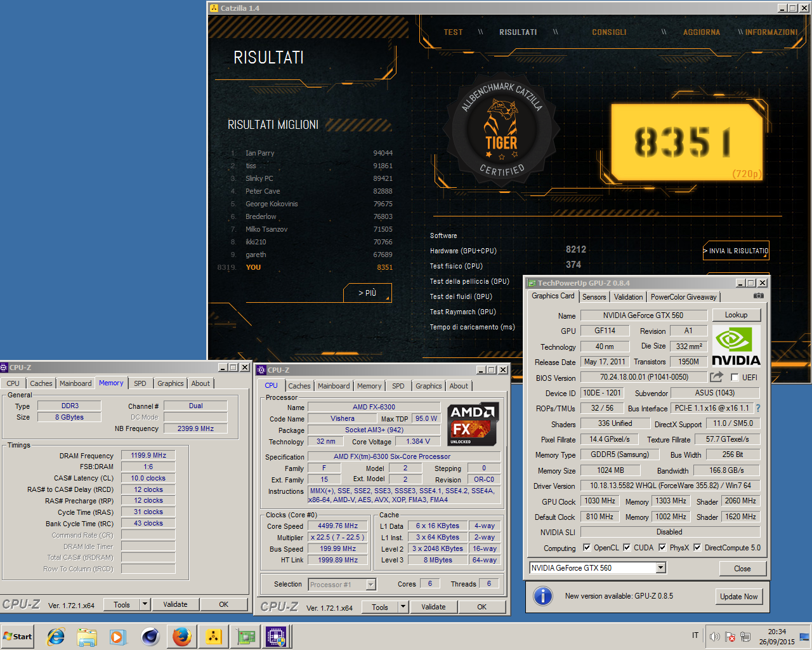Viewport: 812px width, 650px height.
Task: Switch to Caches tab in right CPU-Z window
Action: tap(299, 386)
